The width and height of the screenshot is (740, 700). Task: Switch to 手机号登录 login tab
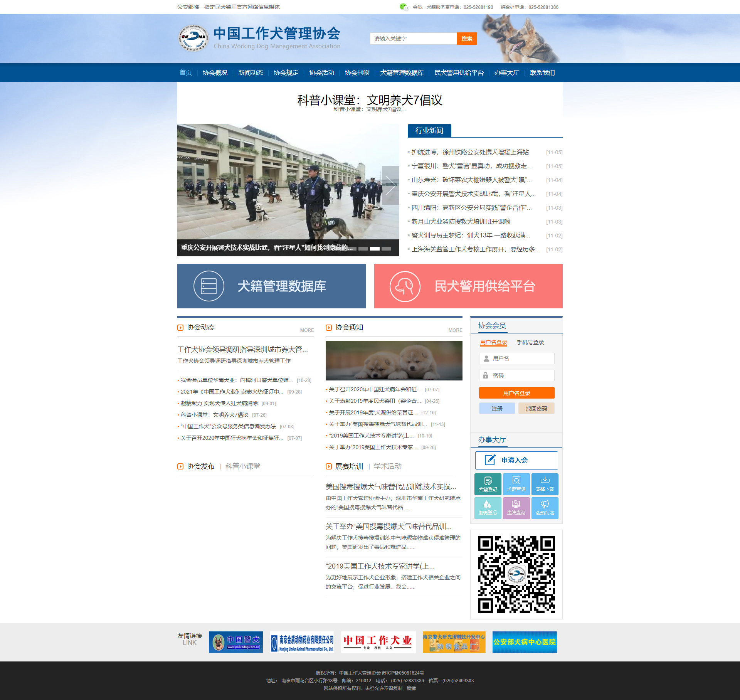[530, 342]
